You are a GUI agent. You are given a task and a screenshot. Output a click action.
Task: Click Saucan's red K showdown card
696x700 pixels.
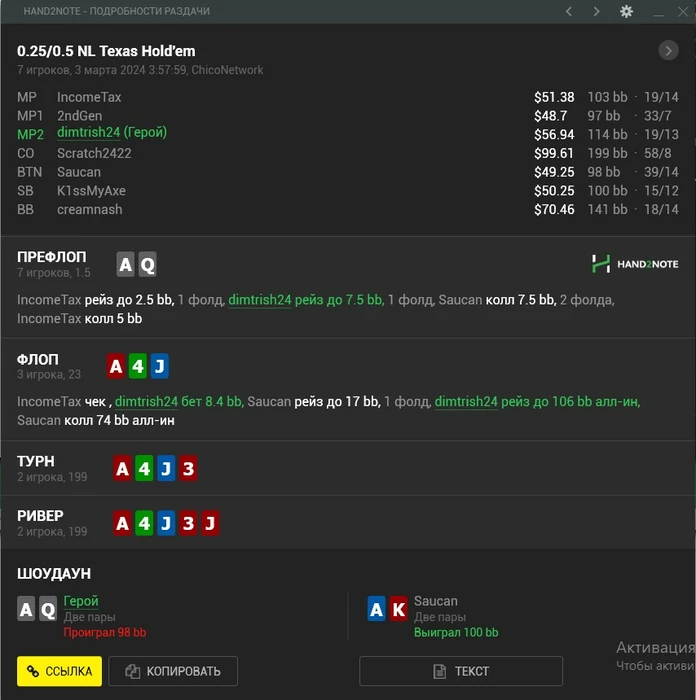point(399,609)
